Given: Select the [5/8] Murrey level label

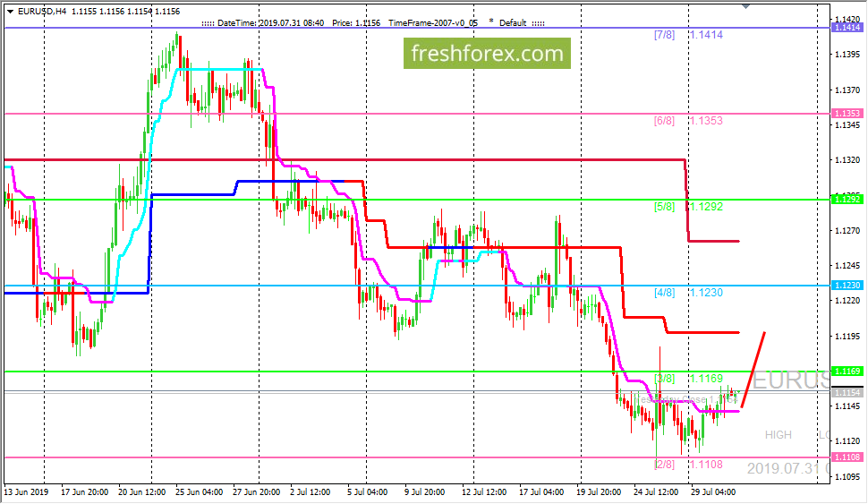Looking at the screenshot, I should pos(664,207).
